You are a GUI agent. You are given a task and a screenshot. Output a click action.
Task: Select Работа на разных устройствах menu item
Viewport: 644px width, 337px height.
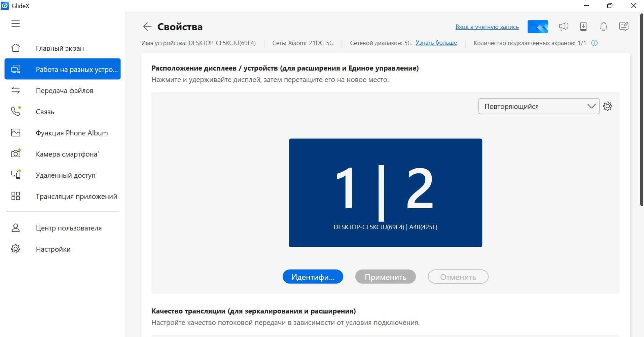63,69
